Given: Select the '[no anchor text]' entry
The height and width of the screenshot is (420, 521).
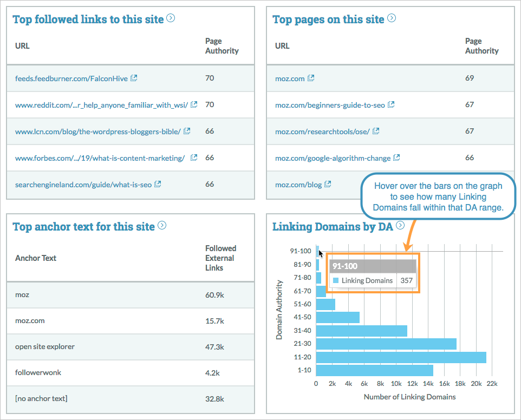Looking at the screenshot, I should pos(41,398).
